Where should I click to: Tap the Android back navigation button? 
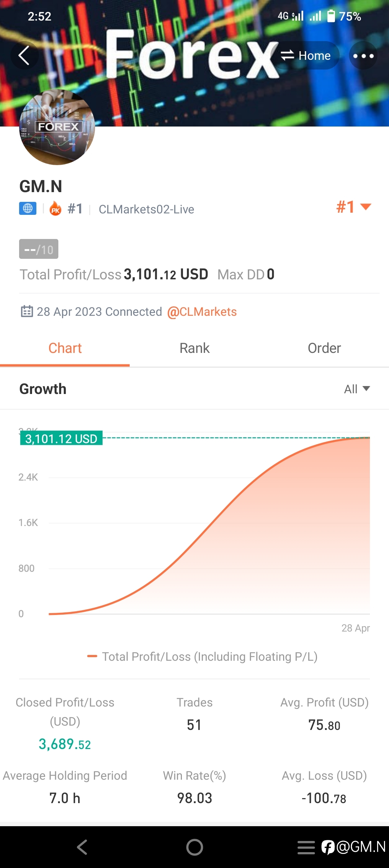(x=82, y=847)
